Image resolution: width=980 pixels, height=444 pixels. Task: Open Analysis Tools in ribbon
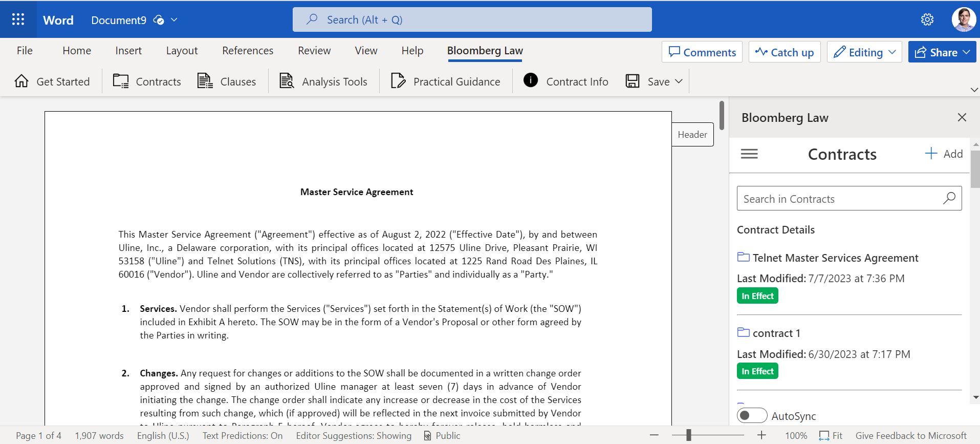coord(323,81)
